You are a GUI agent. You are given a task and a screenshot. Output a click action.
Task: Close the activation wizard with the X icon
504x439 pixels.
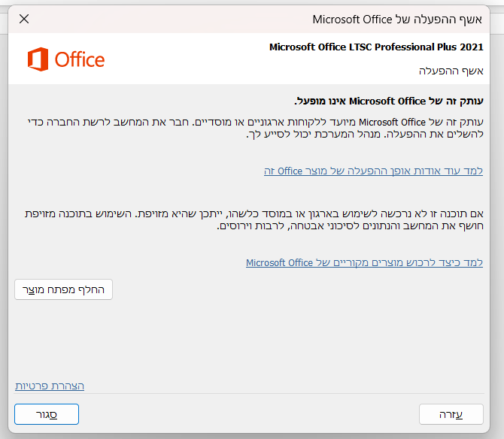24,19
